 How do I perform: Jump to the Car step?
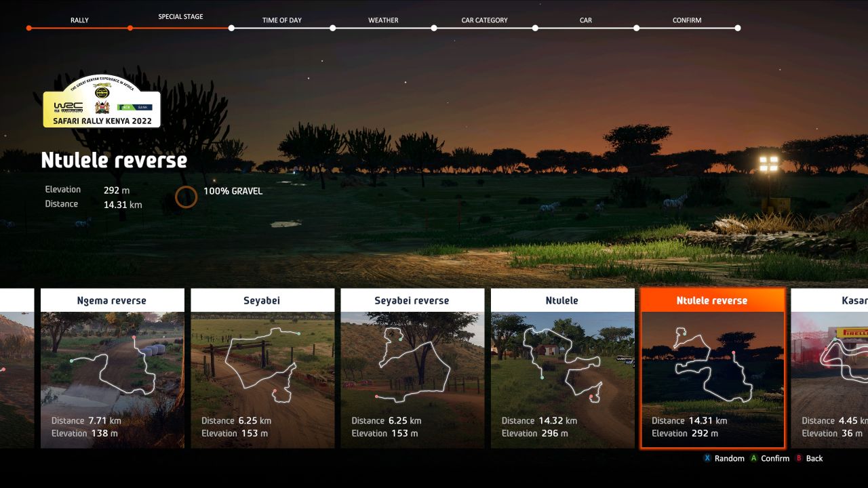pos(585,20)
